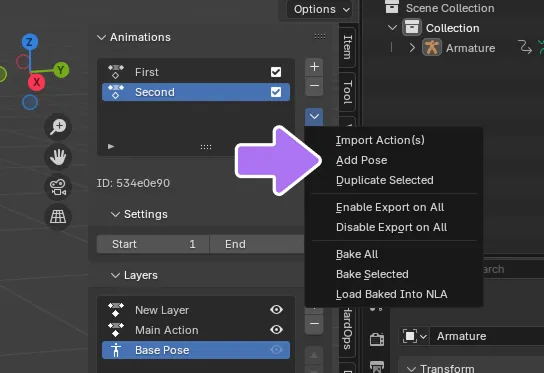The width and height of the screenshot is (544, 373).
Task: Click the properties search field
Action: click(514, 269)
